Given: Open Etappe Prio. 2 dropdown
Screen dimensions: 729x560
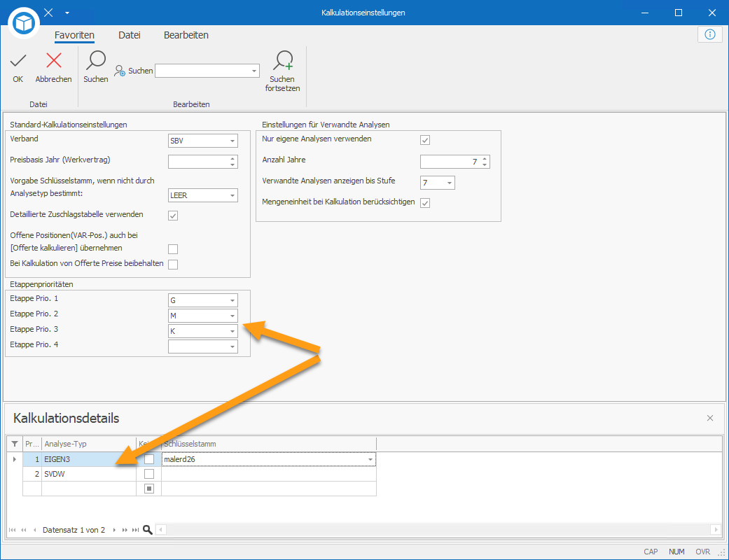Looking at the screenshot, I should [x=232, y=316].
